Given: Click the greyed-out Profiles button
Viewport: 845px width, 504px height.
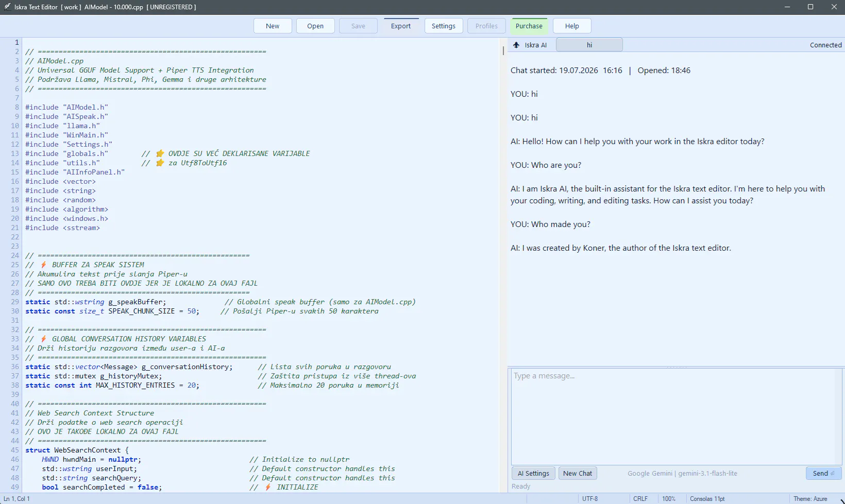Looking at the screenshot, I should 486,26.
